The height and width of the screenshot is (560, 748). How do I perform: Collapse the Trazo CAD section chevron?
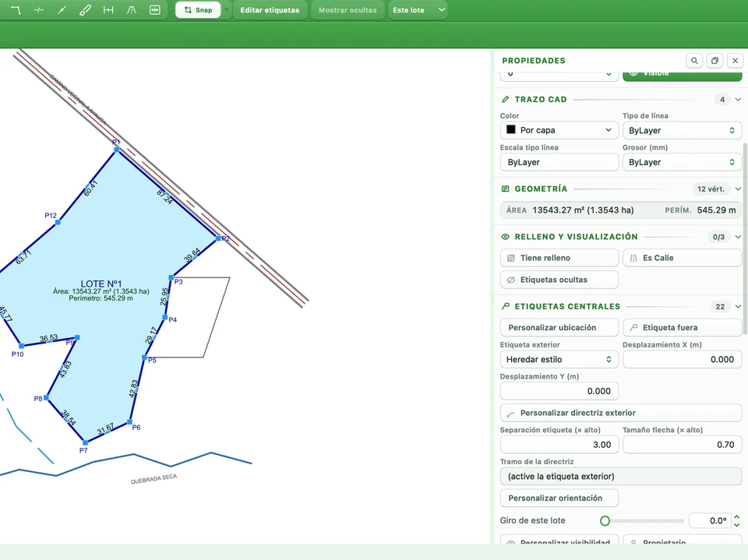(x=738, y=99)
